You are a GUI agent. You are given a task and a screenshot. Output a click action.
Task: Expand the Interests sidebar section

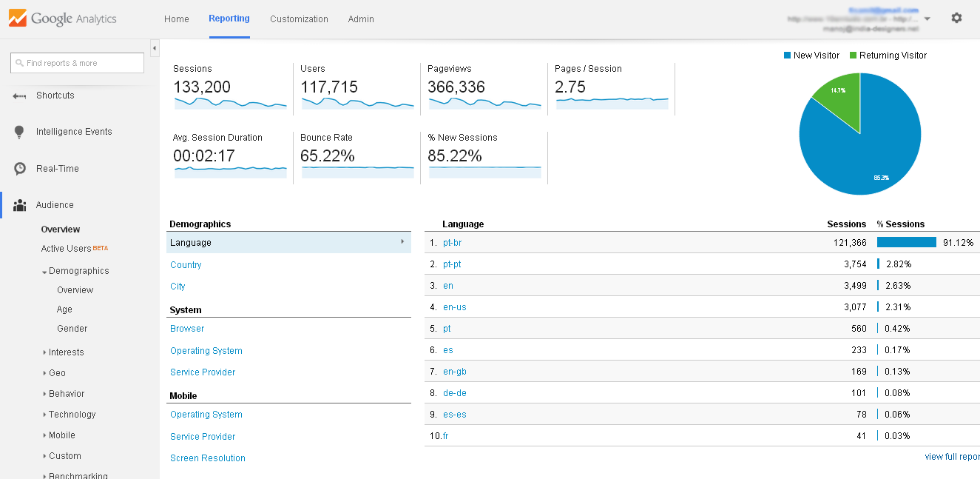tap(45, 352)
